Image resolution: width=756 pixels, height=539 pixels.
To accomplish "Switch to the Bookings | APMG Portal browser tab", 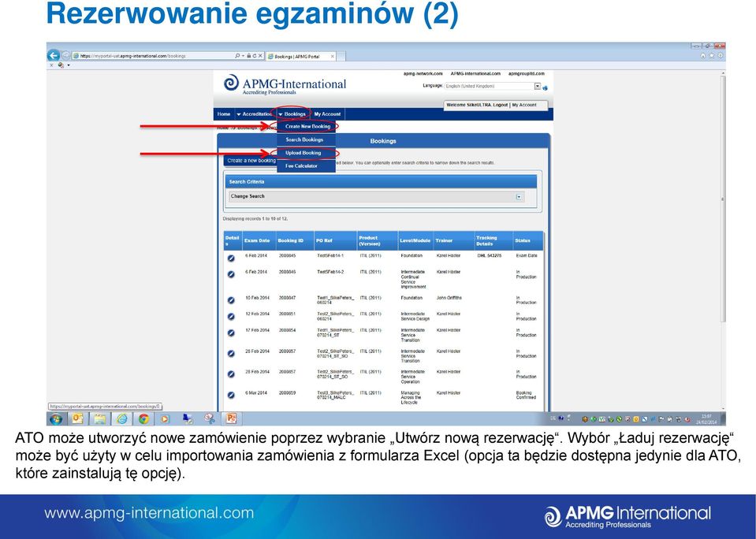I will (x=301, y=57).
